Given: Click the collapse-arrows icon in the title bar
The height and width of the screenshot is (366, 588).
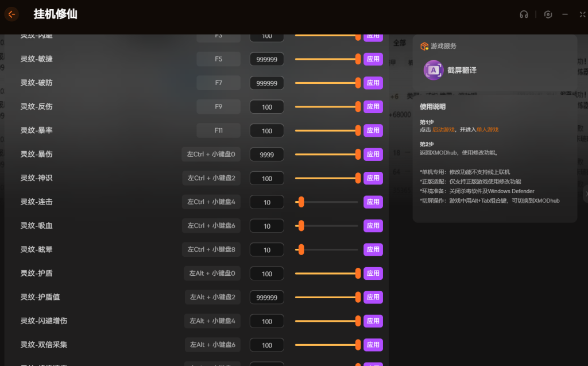Looking at the screenshot, I should point(583,14).
